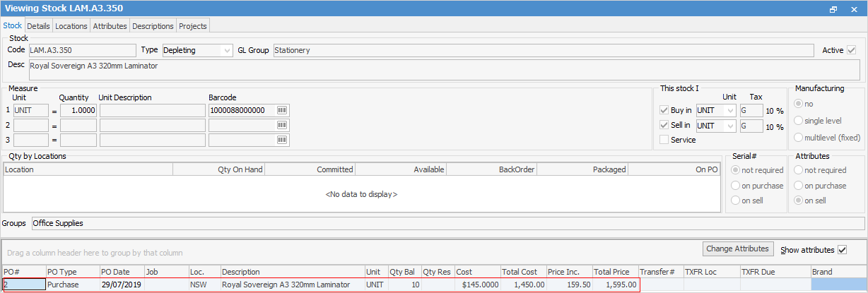Image resolution: width=868 pixels, height=293 pixels.
Task: Sort by PO Date column header
Action: tap(122, 272)
